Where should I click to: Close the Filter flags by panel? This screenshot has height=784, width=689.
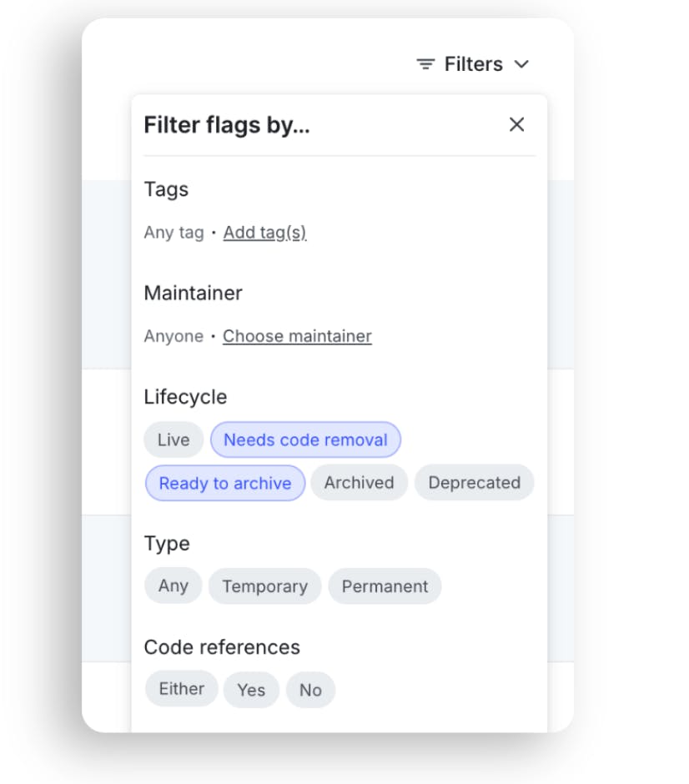tap(517, 124)
